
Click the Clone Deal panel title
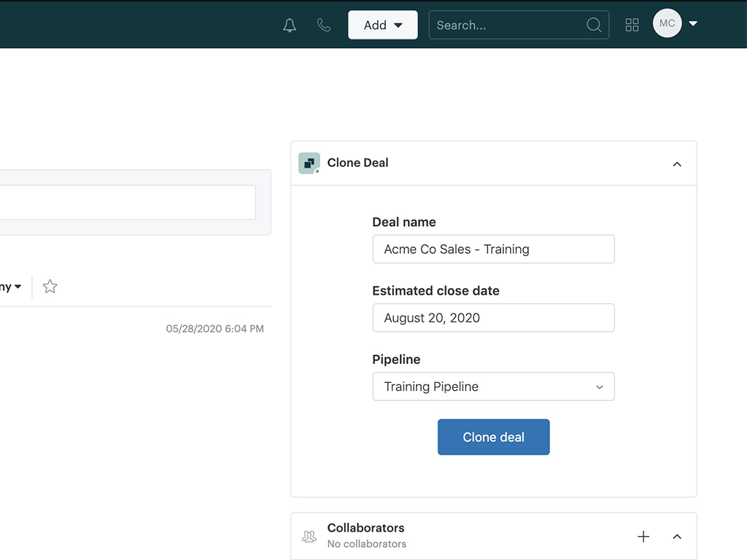[357, 163]
